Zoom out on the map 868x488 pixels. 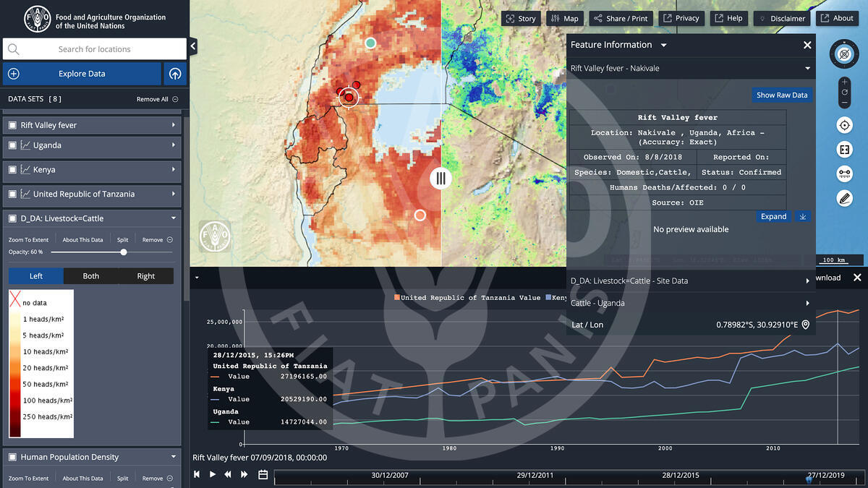click(844, 103)
